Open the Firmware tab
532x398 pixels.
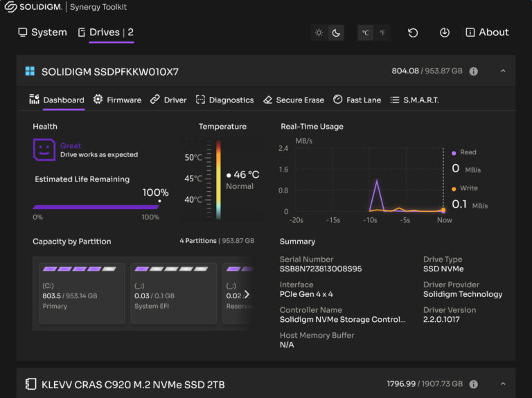point(117,100)
